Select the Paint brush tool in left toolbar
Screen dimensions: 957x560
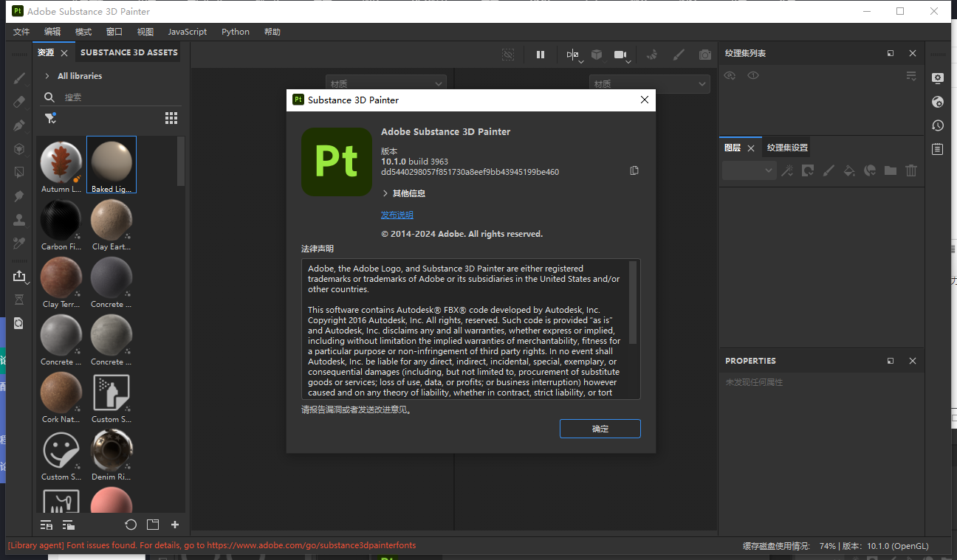pos(20,78)
